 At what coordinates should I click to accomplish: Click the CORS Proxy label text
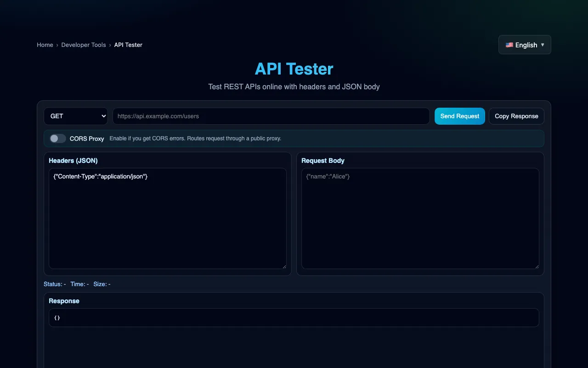pyautogui.click(x=87, y=138)
